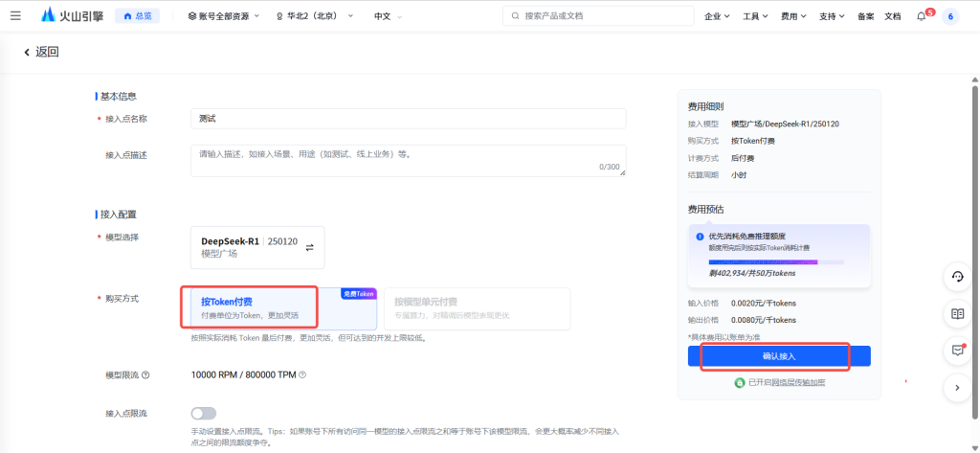Click the swap model icon beside DeepSeek-R1
This screenshot has width=980, height=453.
coord(309,248)
